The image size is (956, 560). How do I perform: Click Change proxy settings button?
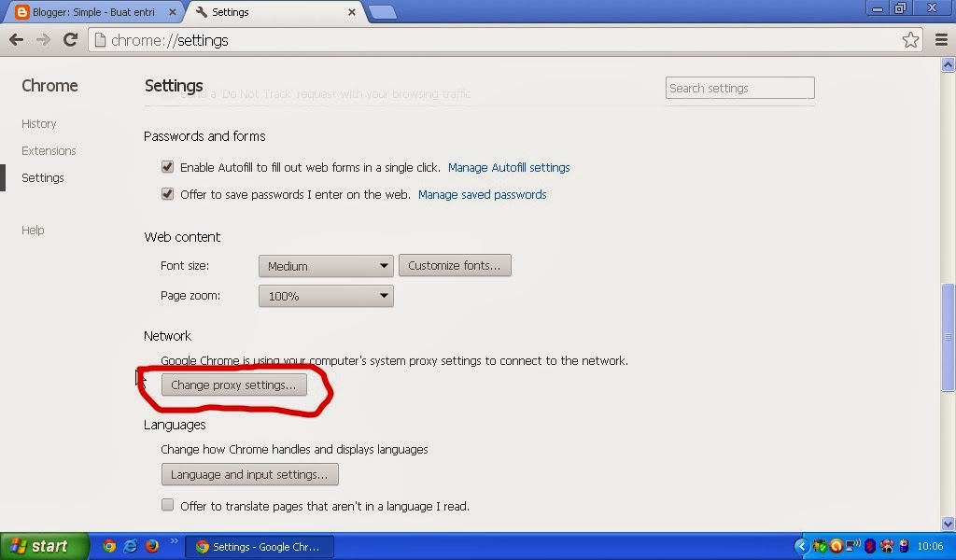[234, 385]
